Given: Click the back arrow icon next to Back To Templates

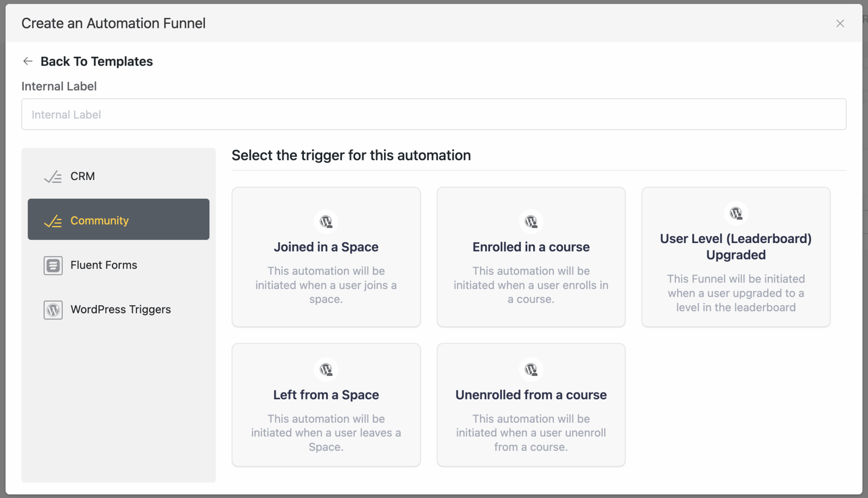Looking at the screenshot, I should 28,61.
